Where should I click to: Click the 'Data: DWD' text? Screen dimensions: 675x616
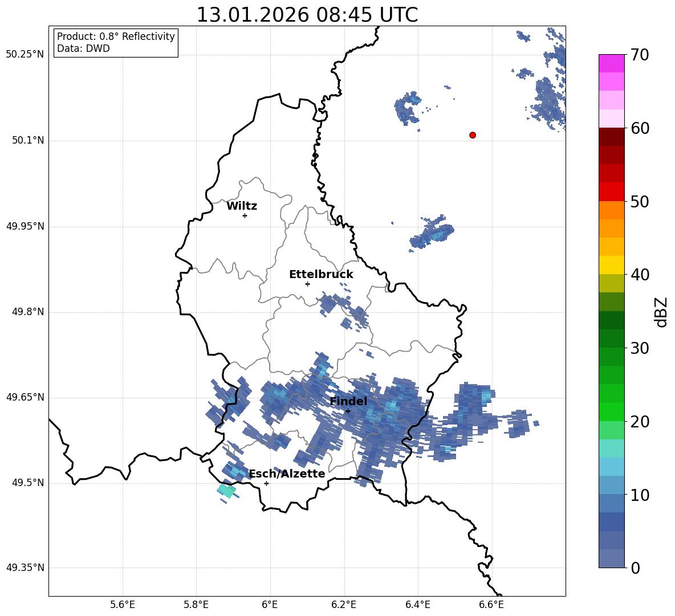click(83, 48)
